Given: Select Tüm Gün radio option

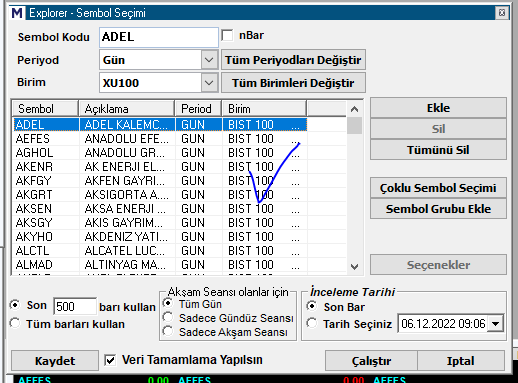Looking at the screenshot, I should pos(168,303).
